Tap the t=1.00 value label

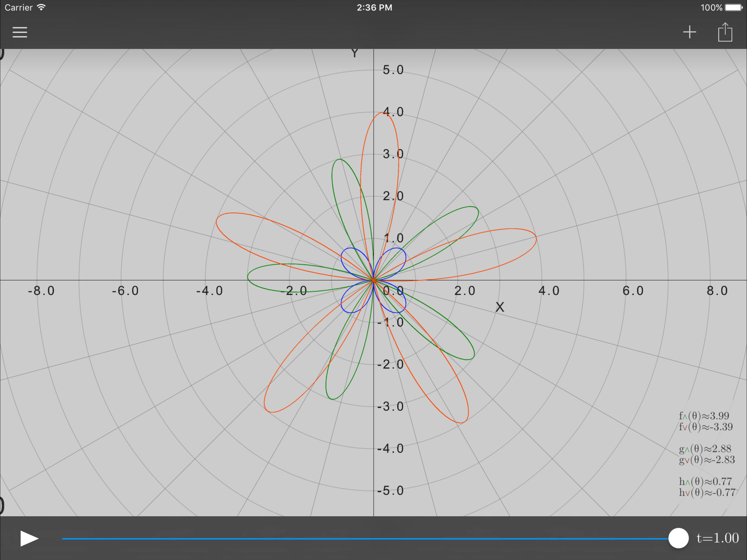pos(718,538)
